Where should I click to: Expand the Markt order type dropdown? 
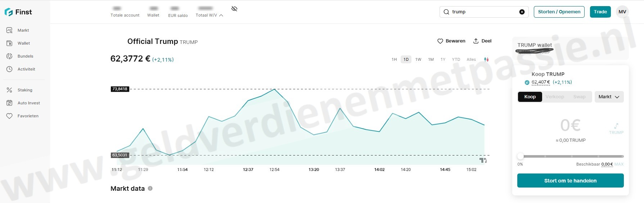pyautogui.click(x=609, y=97)
